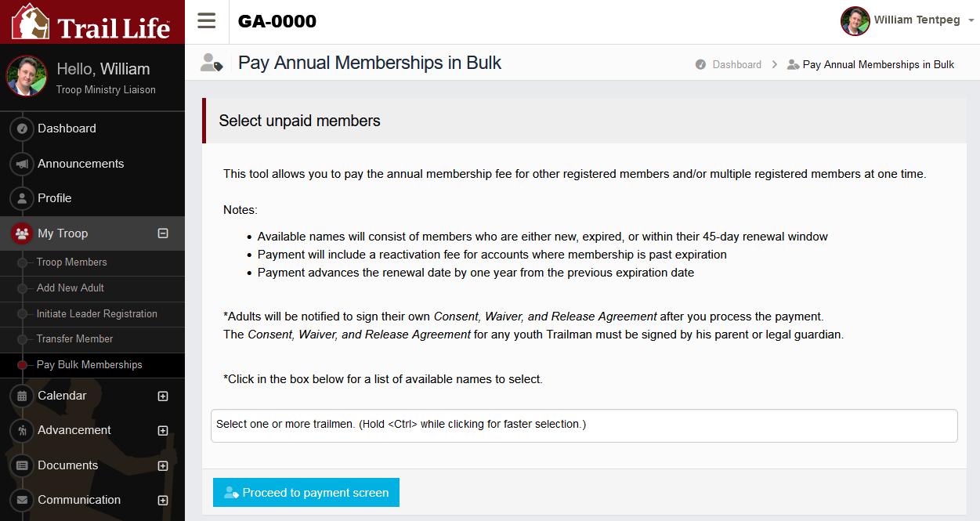
Task: Click the hamburger menu icon
Action: tap(207, 21)
